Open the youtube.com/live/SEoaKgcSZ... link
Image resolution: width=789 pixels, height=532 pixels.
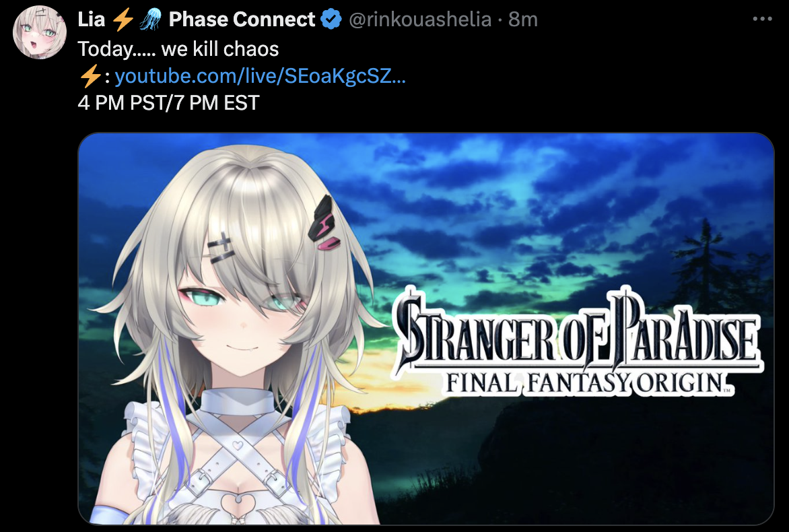click(260, 76)
